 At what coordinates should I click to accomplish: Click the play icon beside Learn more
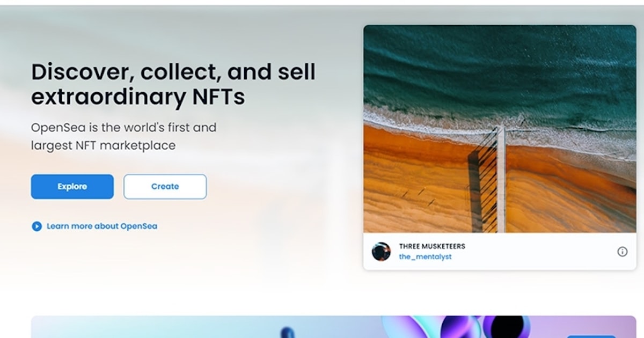[36, 226]
